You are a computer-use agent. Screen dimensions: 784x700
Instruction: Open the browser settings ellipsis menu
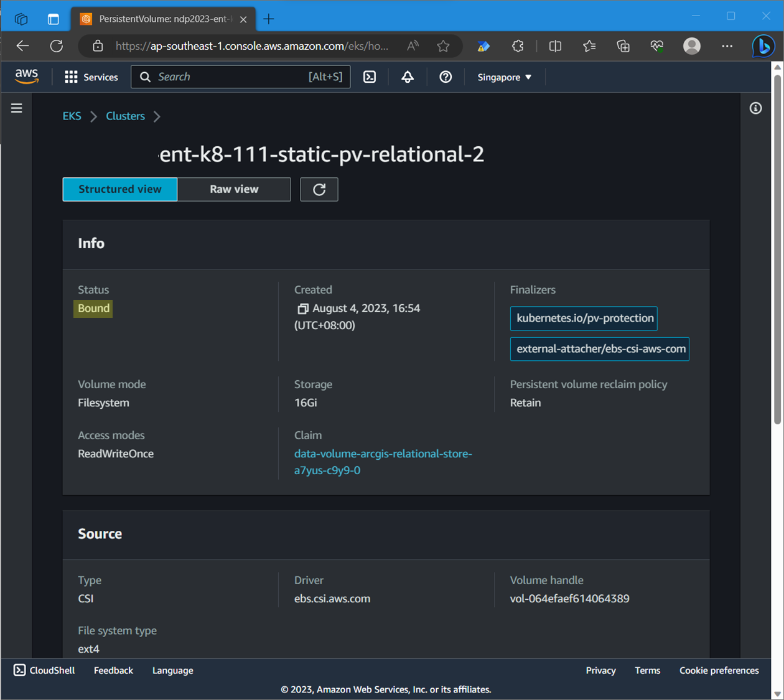tap(726, 46)
